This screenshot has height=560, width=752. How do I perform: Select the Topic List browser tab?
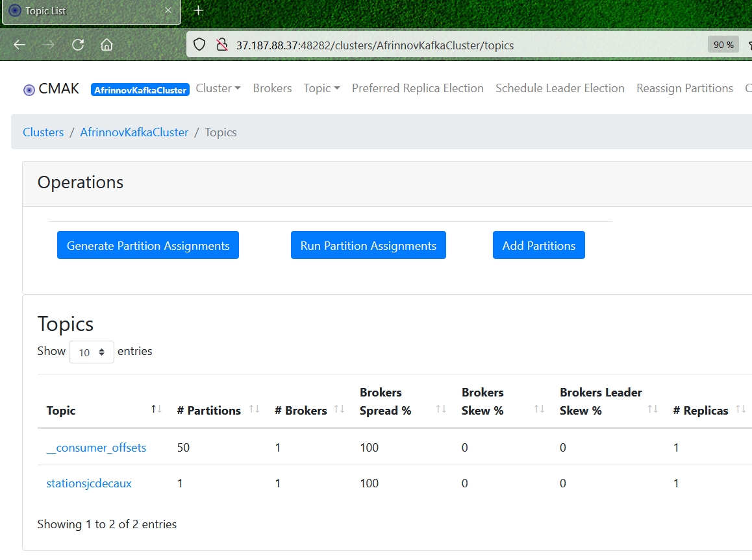92,11
